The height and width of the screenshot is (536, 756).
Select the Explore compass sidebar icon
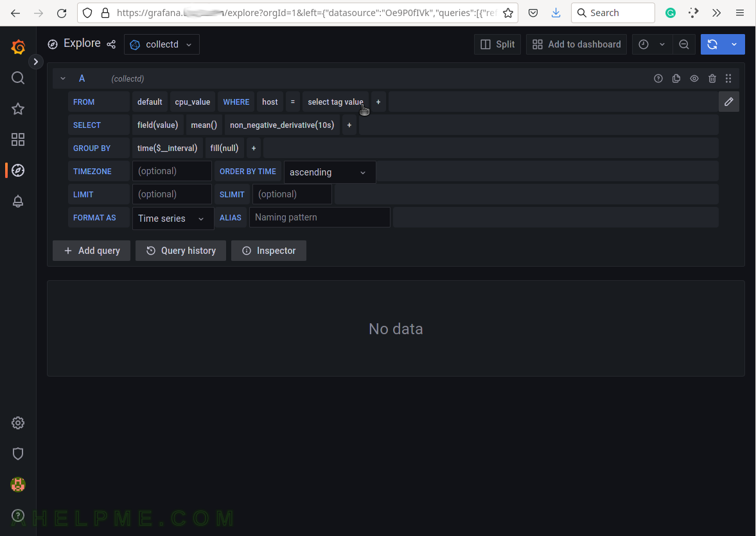tap(18, 170)
